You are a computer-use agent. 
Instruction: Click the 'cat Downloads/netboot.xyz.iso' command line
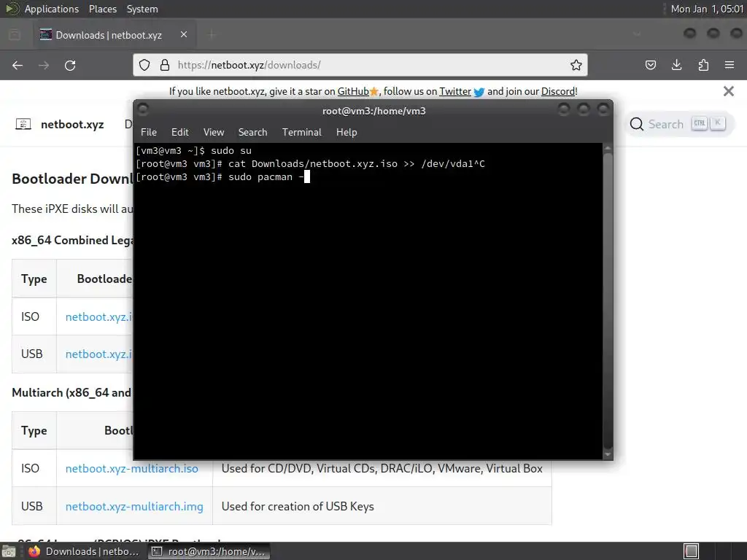click(310, 164)
